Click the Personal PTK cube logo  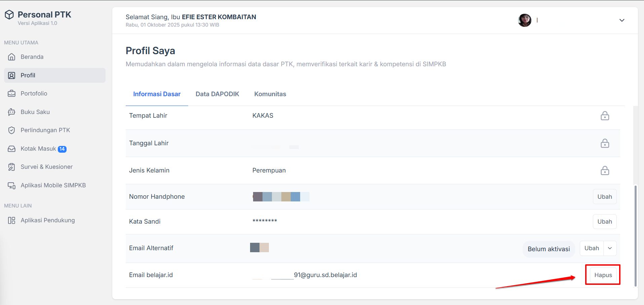point(9,15)
